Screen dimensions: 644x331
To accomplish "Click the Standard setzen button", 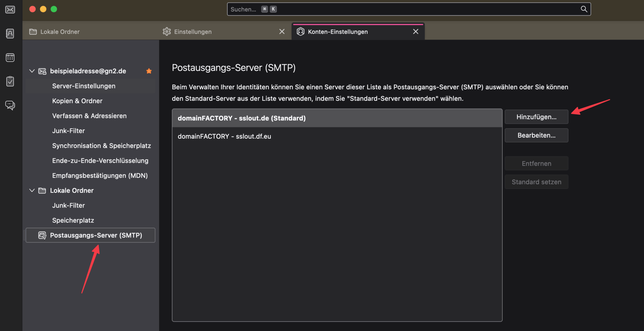I will coord(536,182).
